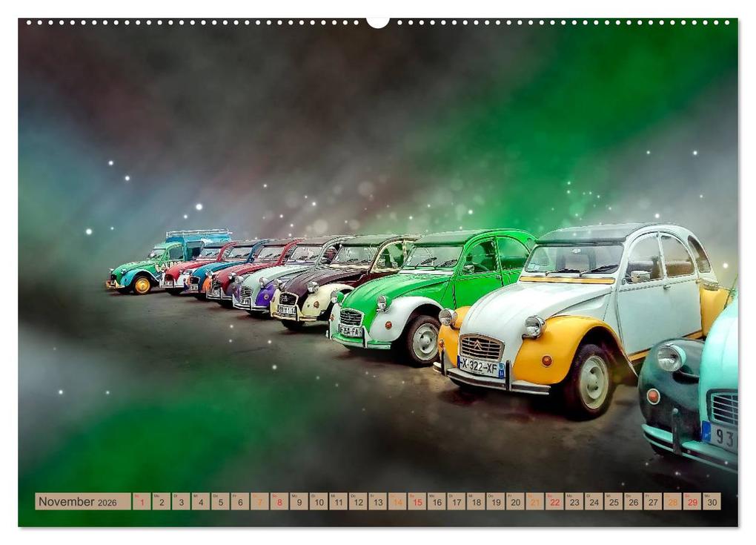Select day 23 in the calendar strip
The image size is (756, 545).
click(x=574, y=501)
